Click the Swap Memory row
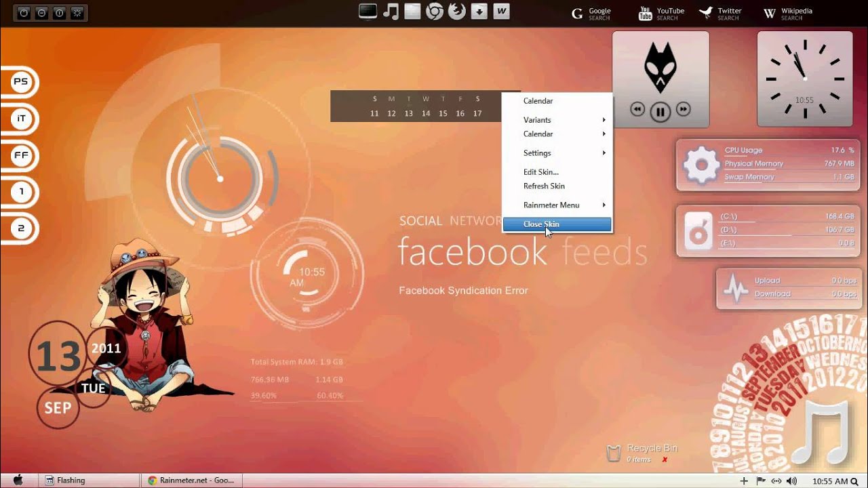Image resolution: width=868 pixels, height=488 pixels. point(789,177)
